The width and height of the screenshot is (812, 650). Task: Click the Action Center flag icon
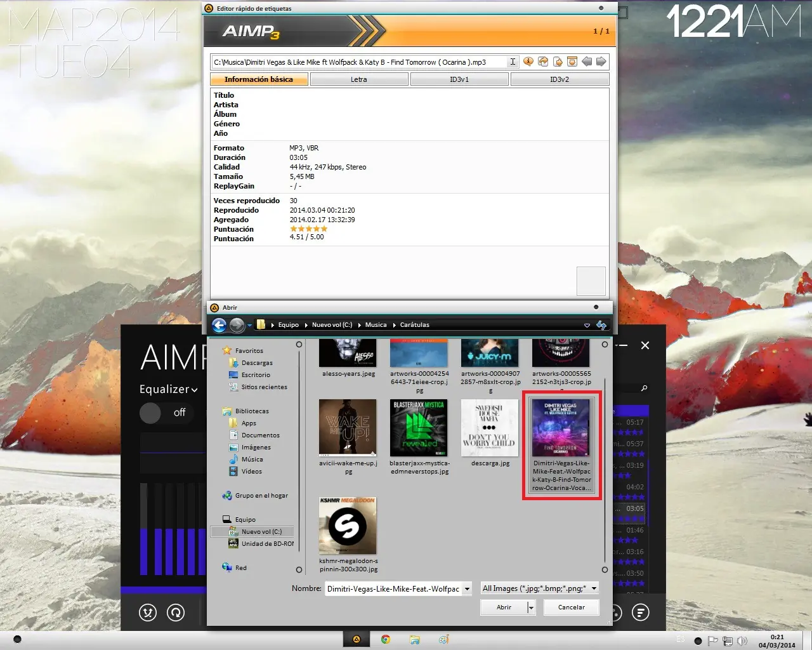tap(712, 641)
